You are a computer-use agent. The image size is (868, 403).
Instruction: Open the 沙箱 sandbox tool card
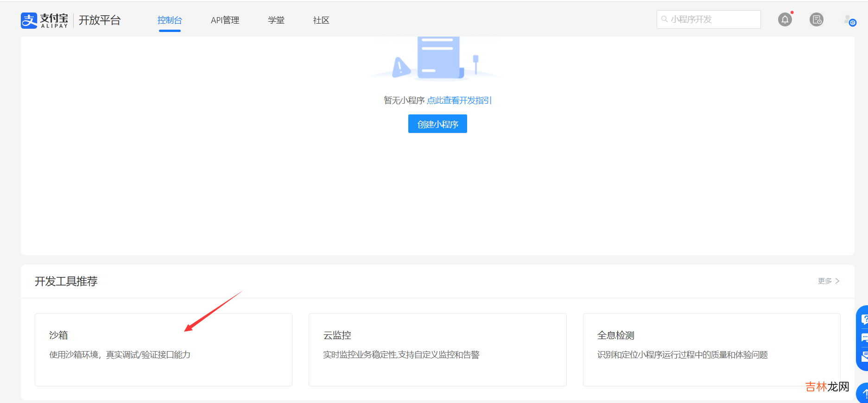163,349
